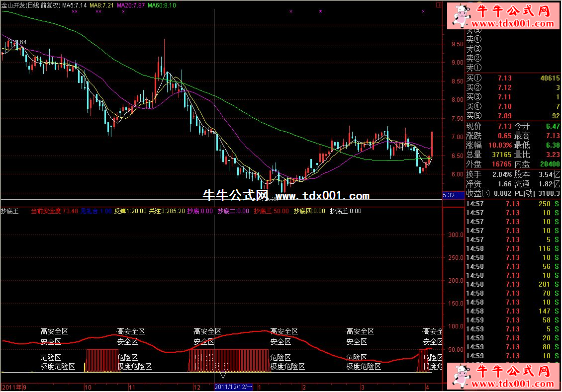562x392 pixels.
Task: Click the PE(动) value 3188.3
Action: coord(549,194)
